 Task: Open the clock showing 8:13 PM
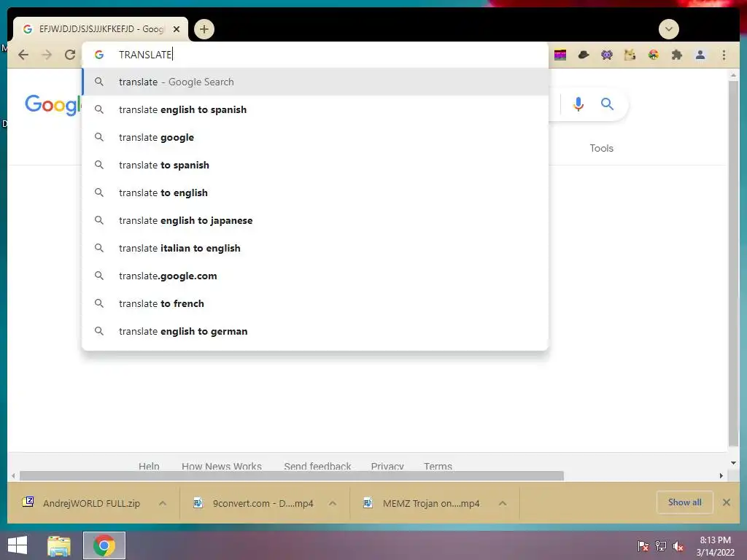(x=715, y=546)
